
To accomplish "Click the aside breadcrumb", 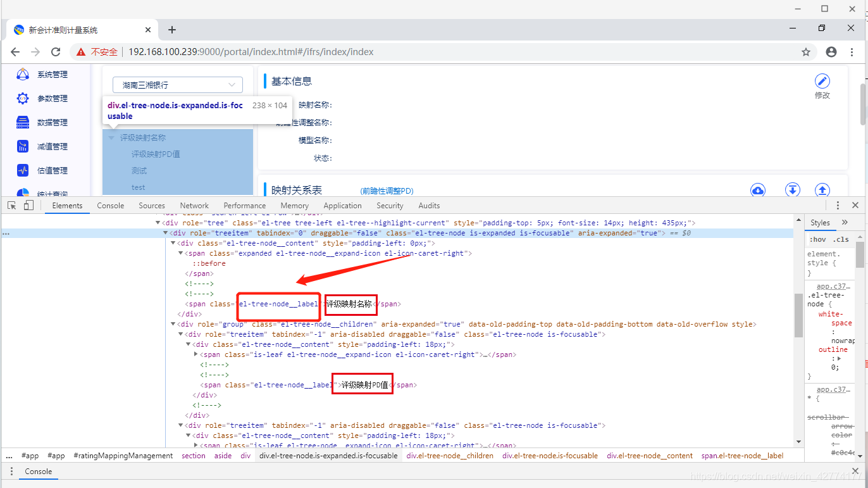I will (223, 456).
